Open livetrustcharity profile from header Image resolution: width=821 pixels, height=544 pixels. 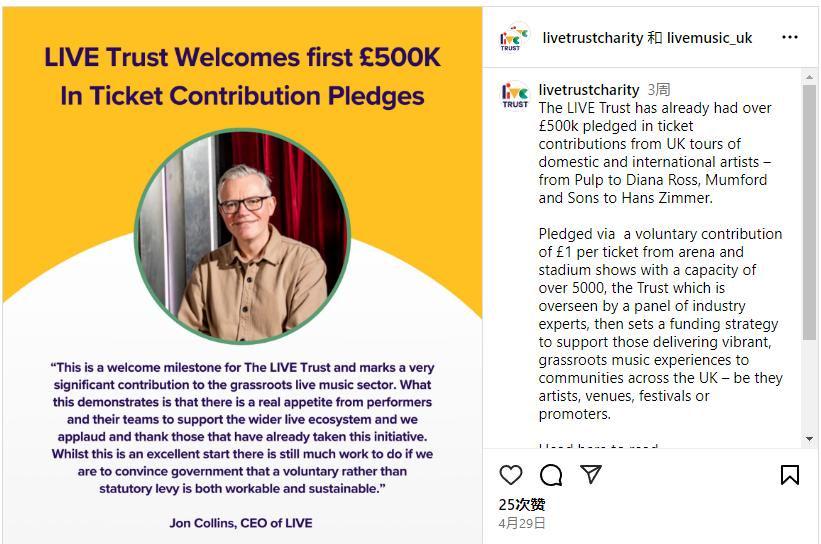tap(592, 38)
